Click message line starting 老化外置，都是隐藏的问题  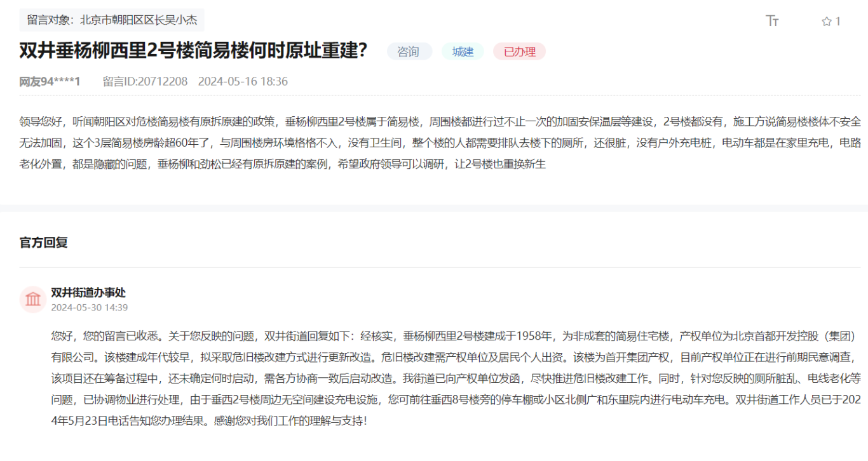pyautogui.click(x=283, y=164)
